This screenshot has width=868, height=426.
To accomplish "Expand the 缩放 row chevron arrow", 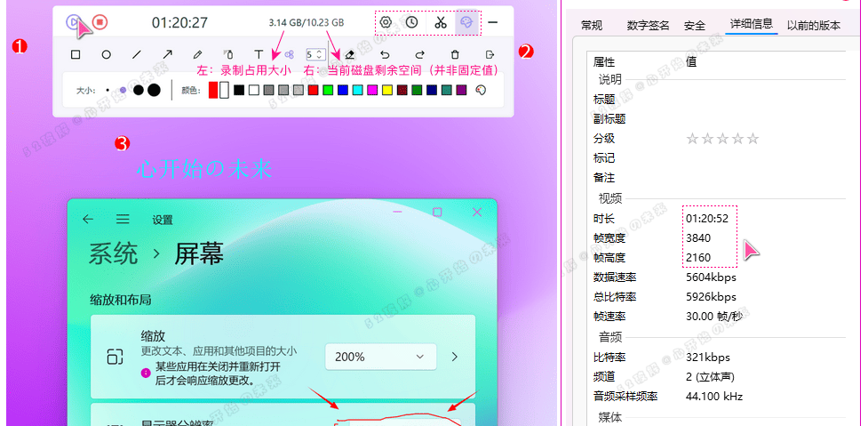I will pyautogui.click(x=455, y=357).
